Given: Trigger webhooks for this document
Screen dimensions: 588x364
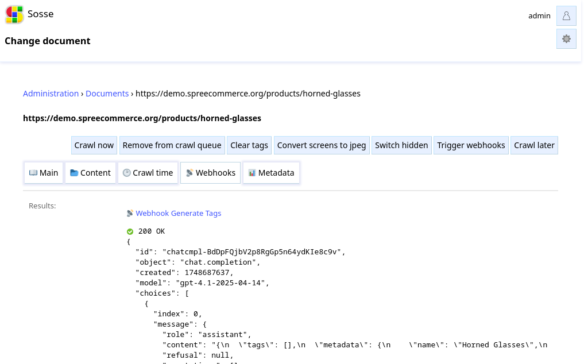Looking at the screenshot, I should 471,145.
